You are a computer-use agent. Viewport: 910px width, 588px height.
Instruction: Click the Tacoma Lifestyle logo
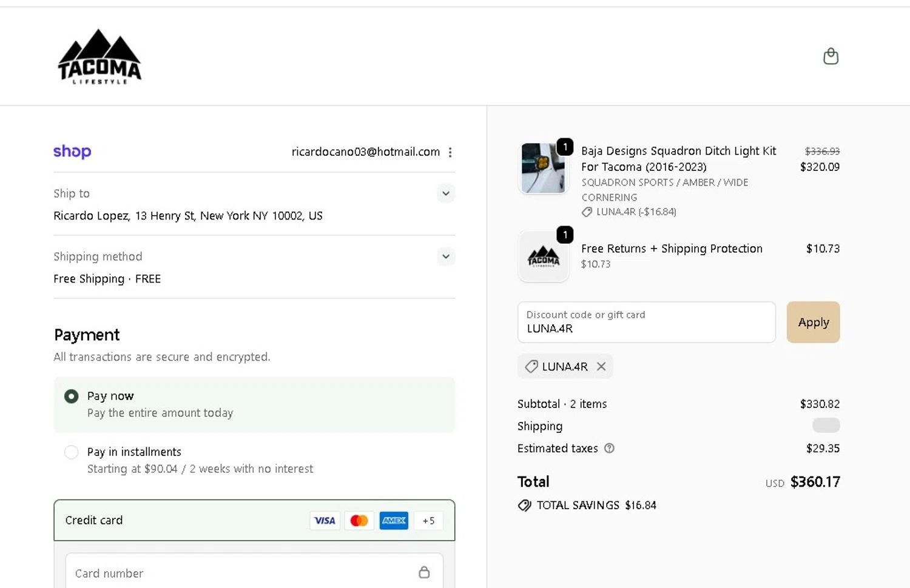coord(99,56)
